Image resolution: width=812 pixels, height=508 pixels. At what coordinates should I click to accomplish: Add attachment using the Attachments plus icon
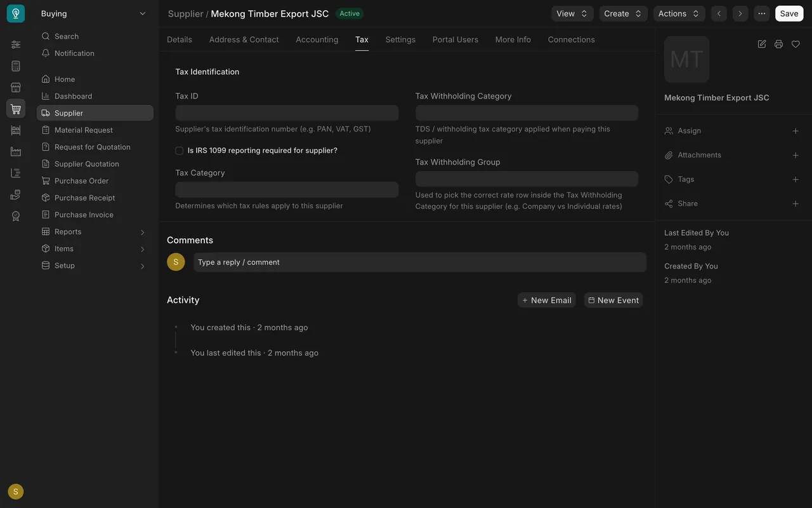coord(796,155)
